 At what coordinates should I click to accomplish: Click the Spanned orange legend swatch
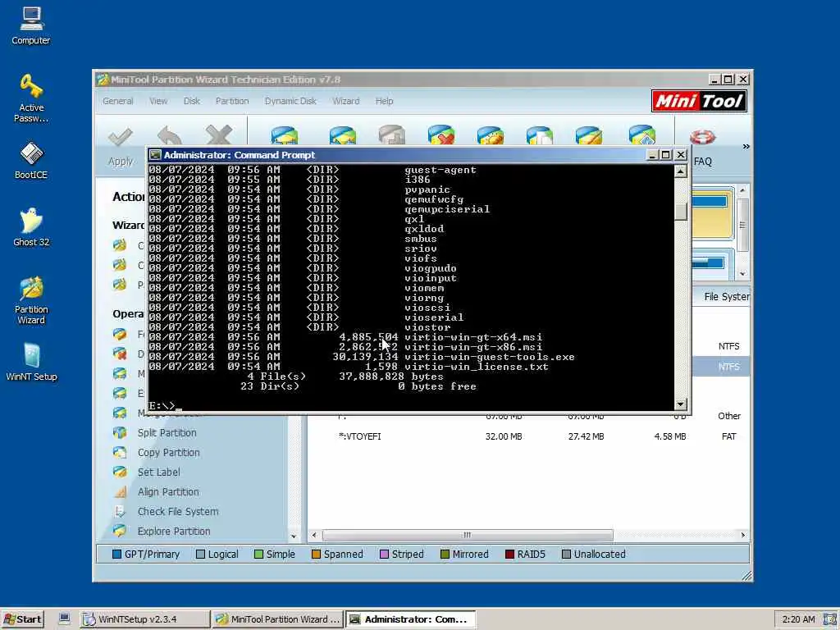(316, 554)
